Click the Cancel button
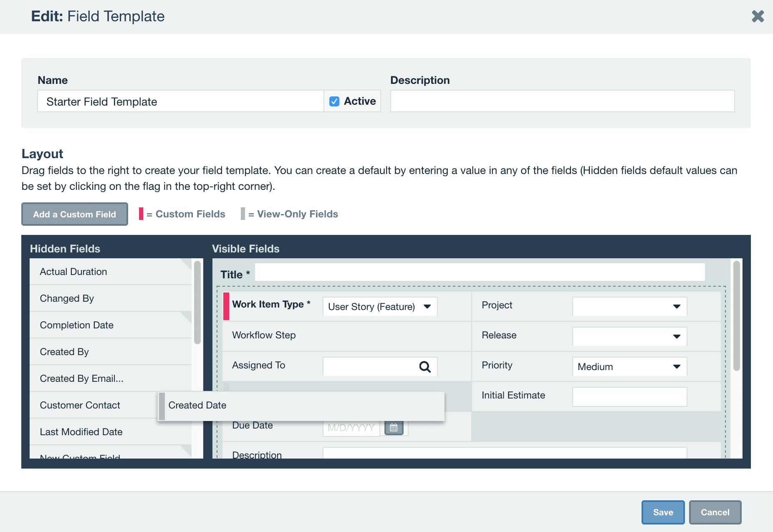This screenshot has width=773, height=532. [x=715, y=512]
